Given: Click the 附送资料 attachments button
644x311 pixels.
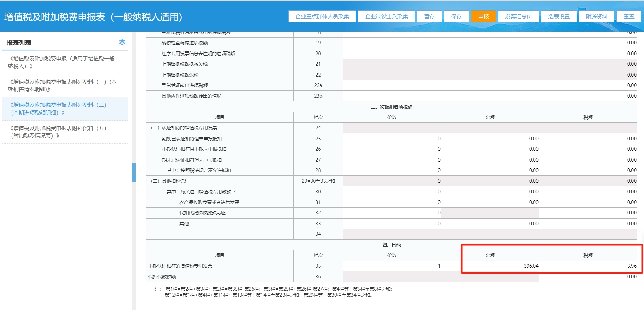Looking at the screenshot, I should [596, 16].
